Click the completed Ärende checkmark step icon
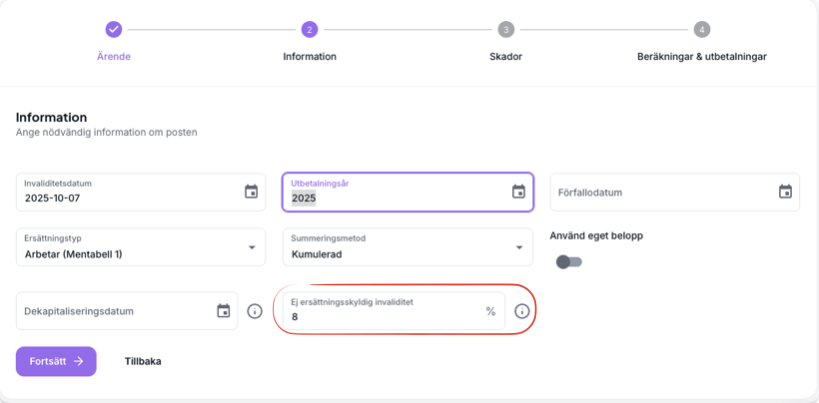This screenshot has height=403, width=819. pyautogui.click(x=114, y=29)
